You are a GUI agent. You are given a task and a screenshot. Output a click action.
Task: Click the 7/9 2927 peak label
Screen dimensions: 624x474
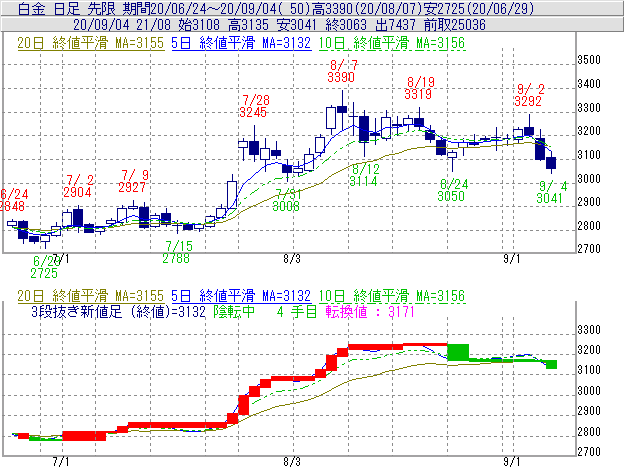pyautogui.click(x=133, y=181)
